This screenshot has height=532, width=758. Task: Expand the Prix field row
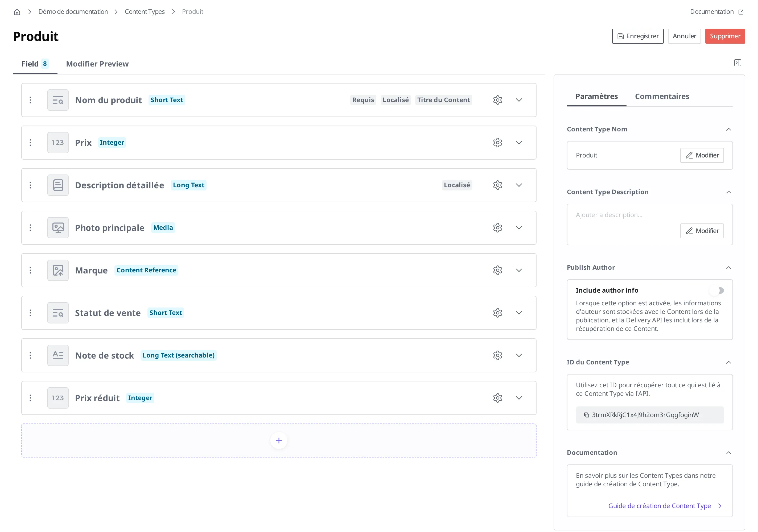click(519, 143)
